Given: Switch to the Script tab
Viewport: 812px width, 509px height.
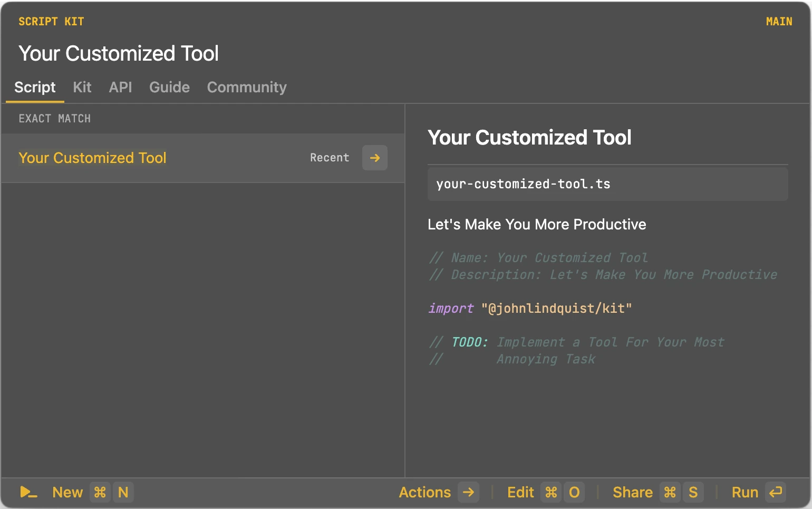Looking at the screenshot, I should click(x=35, y=87).
